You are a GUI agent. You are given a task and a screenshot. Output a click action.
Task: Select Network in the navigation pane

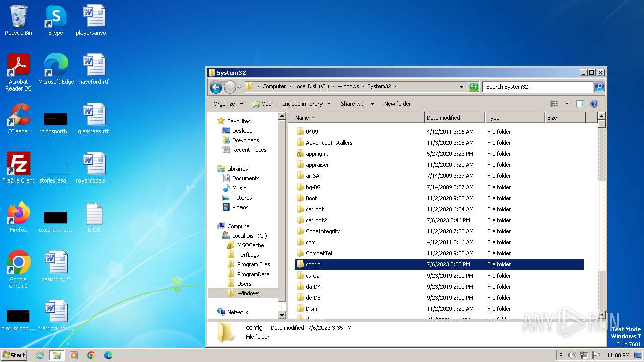(x=237, y=312)
